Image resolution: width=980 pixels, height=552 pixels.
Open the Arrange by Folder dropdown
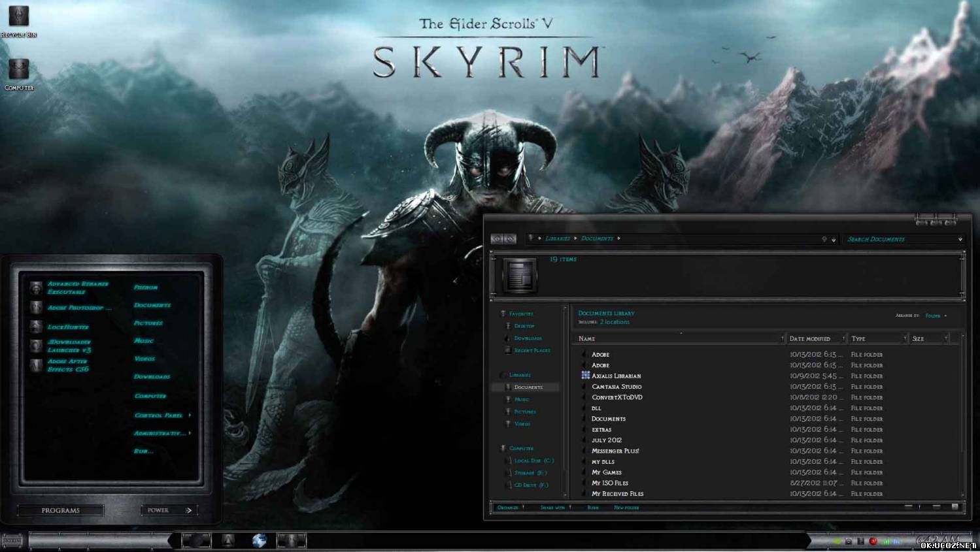click(936, 316)
